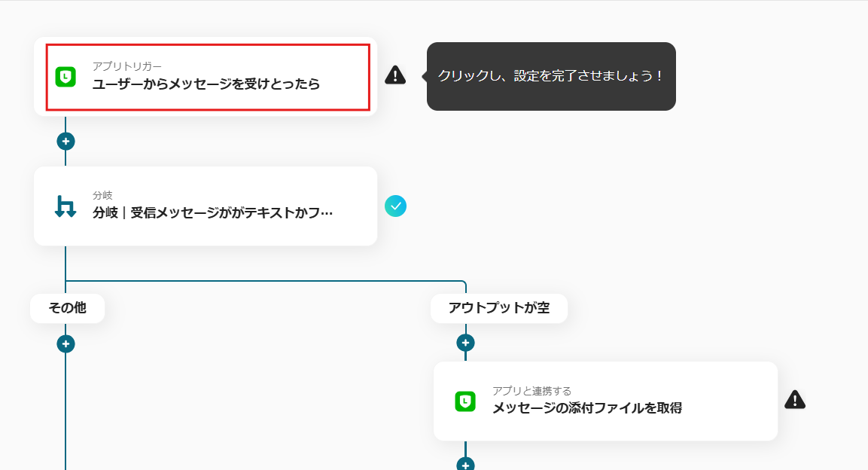Screen dimensions: 868x470
Task: Click the branch icon on the 分岐 card
Action: pyautogui.click(x=65, y=206)
